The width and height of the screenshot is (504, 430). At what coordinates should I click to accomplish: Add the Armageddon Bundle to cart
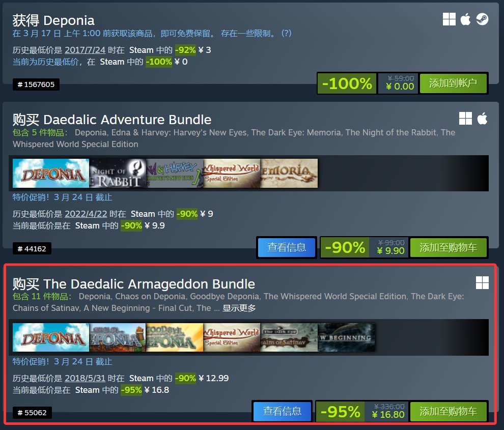pyautogui.click(x=448, y=411)
